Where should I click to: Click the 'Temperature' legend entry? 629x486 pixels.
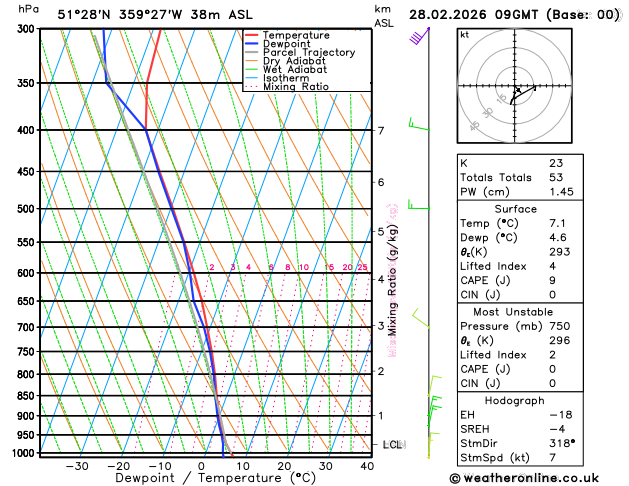coord(296,35)
